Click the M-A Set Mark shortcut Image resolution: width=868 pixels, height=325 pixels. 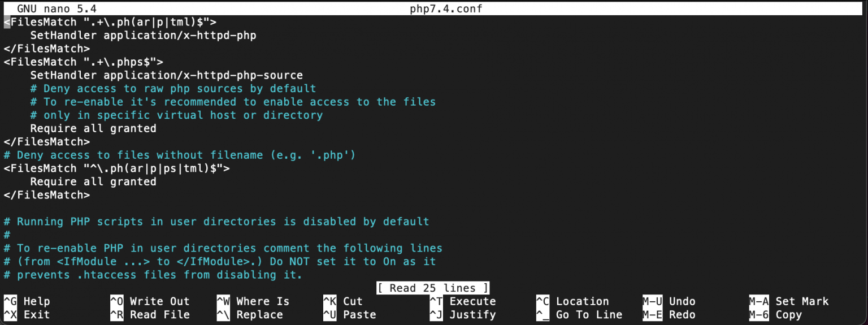[789, 301]
